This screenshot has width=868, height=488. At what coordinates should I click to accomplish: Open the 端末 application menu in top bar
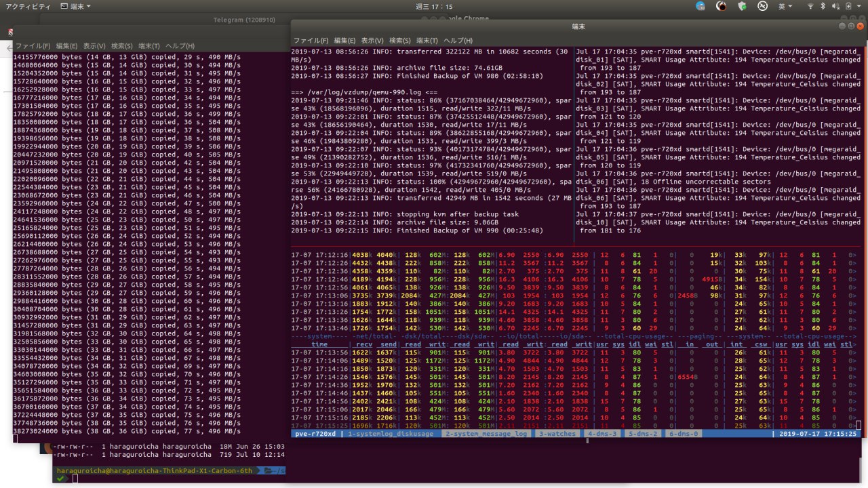[x=76, y=6]
